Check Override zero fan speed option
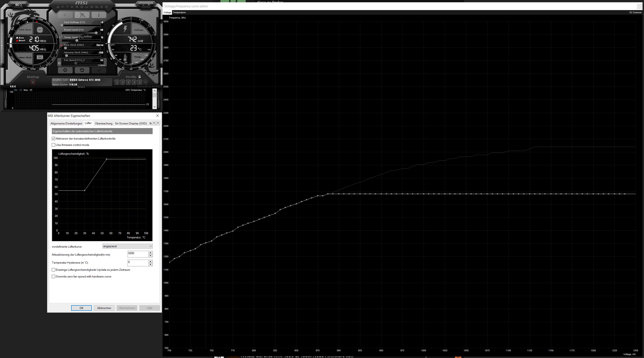Image resolution: width=644 pixels, height=358 pixels. (53, 276)
